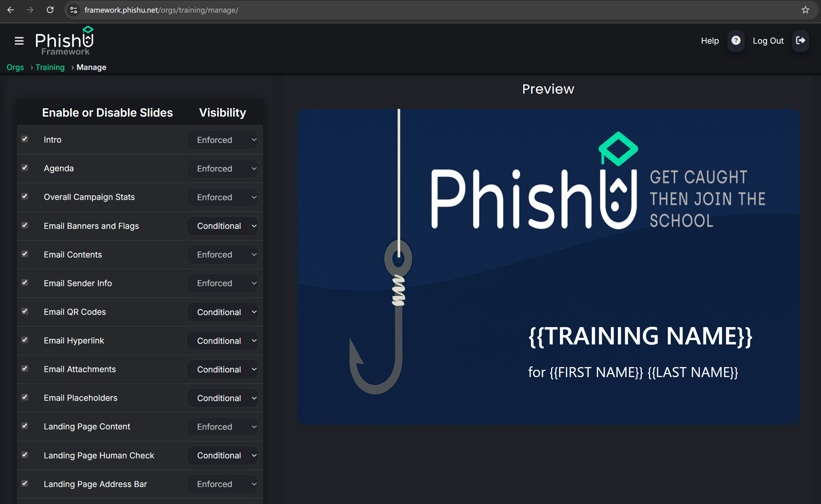Select the Email Contents label
This screenshot has width=821, height=504.
click(x=73, y=255)
